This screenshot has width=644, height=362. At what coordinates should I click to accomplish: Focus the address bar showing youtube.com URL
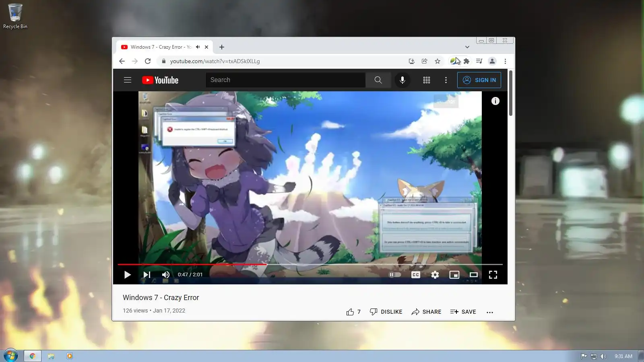tap(282, 61)
